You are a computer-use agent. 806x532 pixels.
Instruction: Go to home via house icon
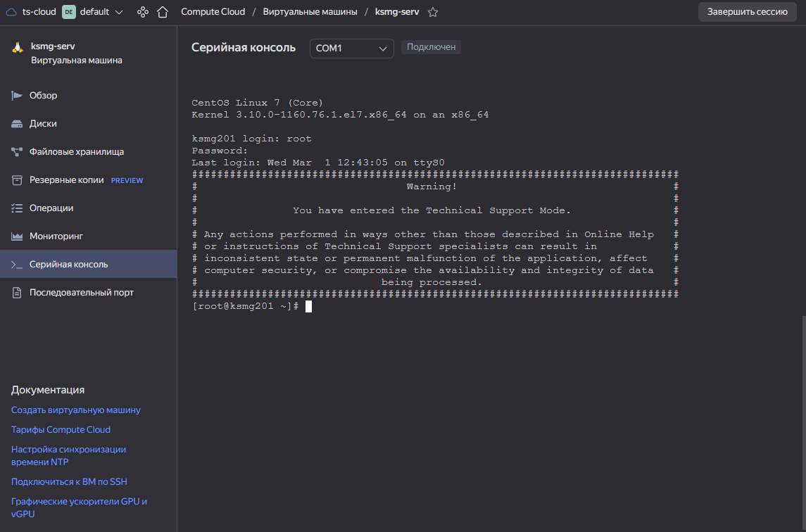click(x=163, y=12)
